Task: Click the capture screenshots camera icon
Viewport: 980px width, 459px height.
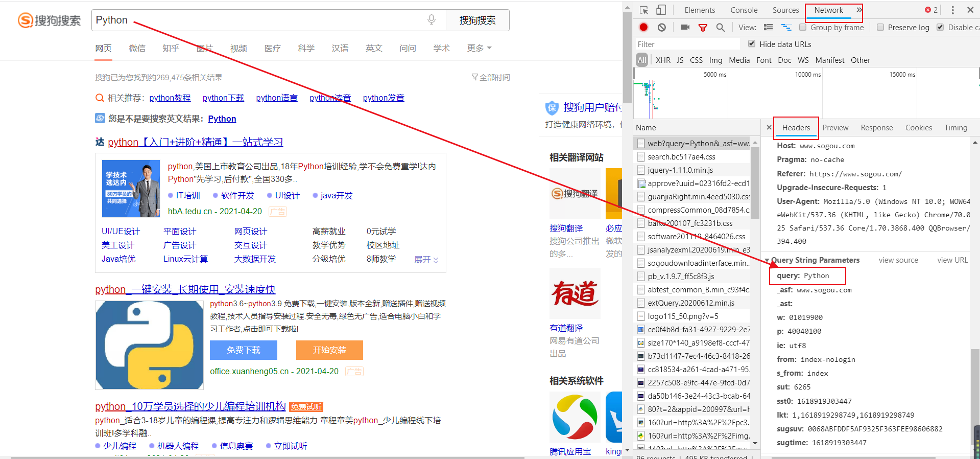Action: 685,27
